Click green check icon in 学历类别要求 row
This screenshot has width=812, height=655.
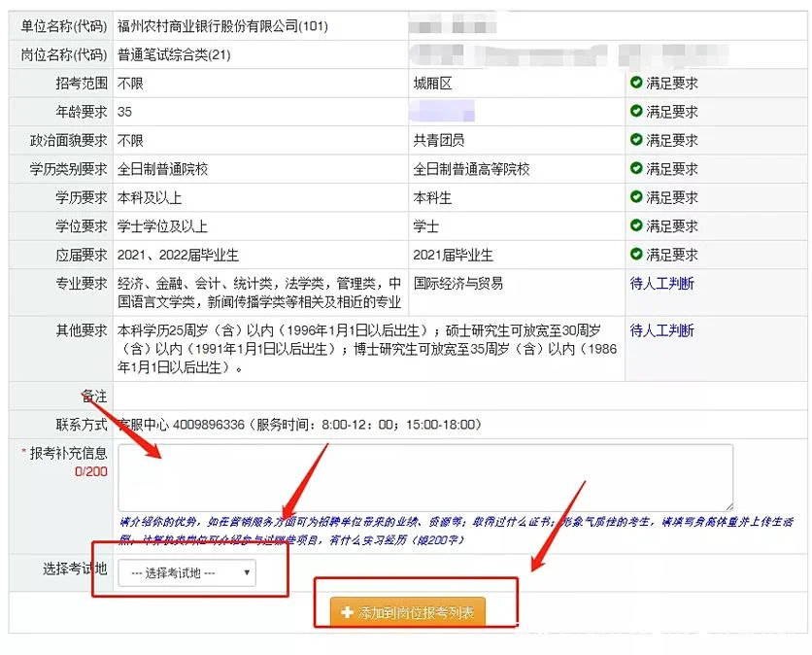(636, 168)
